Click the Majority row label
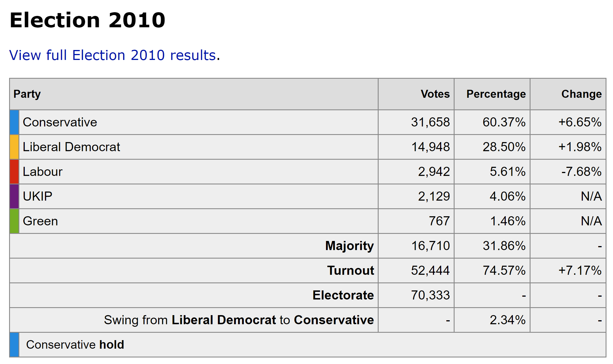The width and height of the screenshot is (613, 364). 349,246
